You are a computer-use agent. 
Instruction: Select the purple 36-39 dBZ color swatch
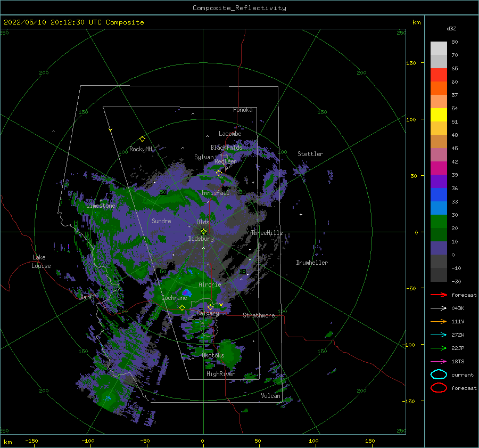[x=439, y=181]
